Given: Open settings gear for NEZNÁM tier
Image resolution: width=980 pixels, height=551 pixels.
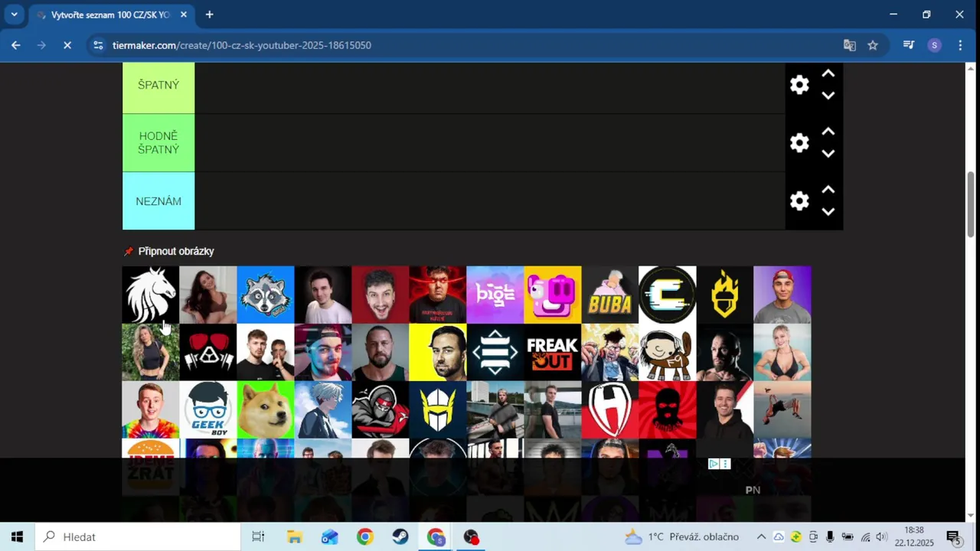Looking at the screenshot, I should point(799,201).
